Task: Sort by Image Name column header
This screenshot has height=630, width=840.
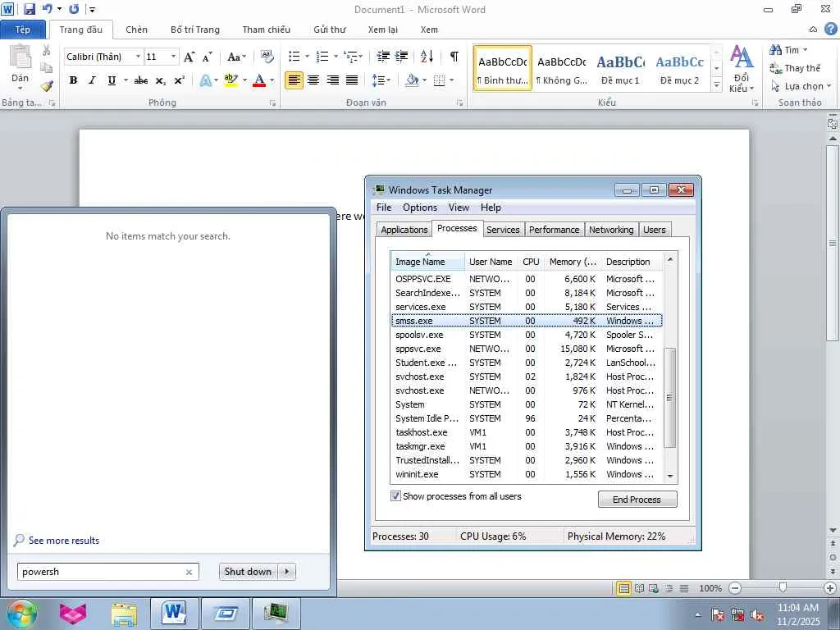Action: pyautogui.click(x=427, y=262)
